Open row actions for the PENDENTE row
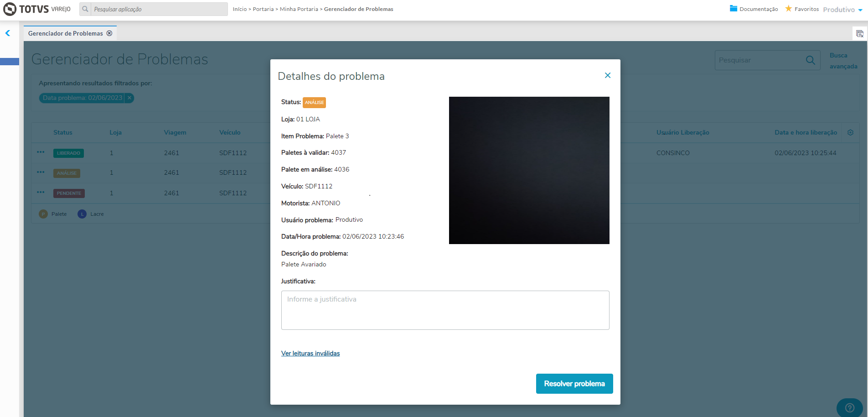The image size is (868, 417). click(x=41, y=193)
